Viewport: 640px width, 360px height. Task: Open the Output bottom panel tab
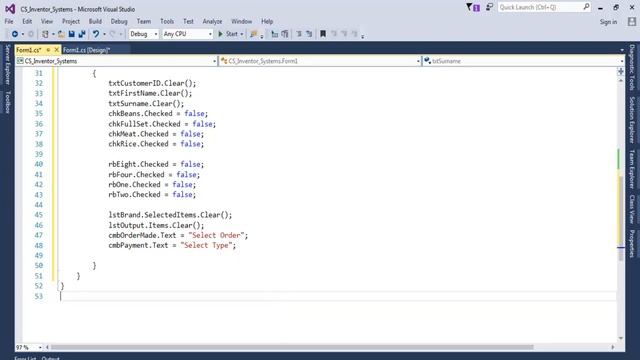click(51, 358)
